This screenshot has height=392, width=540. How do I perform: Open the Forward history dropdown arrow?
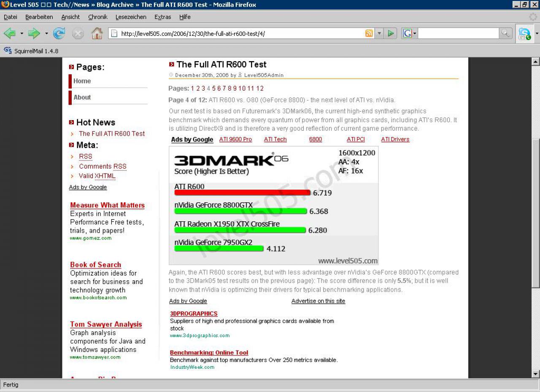(46, 33)
